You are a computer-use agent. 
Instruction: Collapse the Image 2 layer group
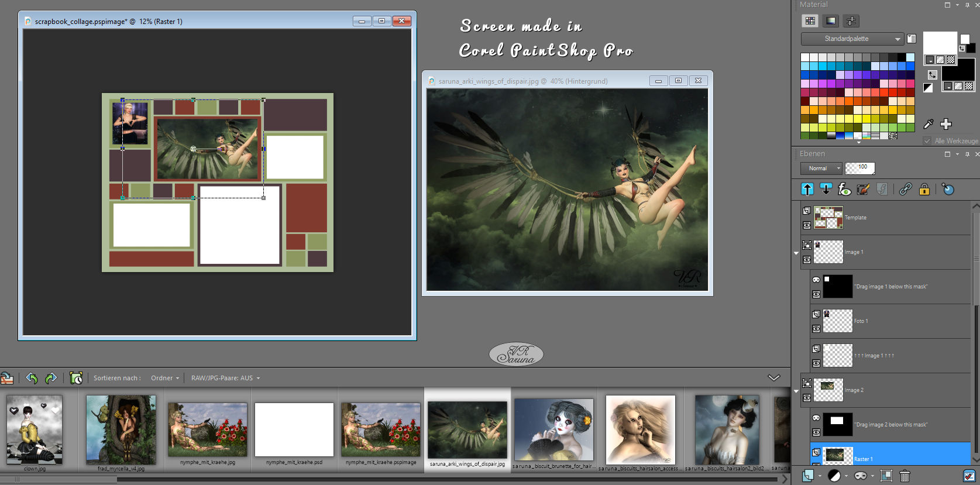click(x=796, y=391)
